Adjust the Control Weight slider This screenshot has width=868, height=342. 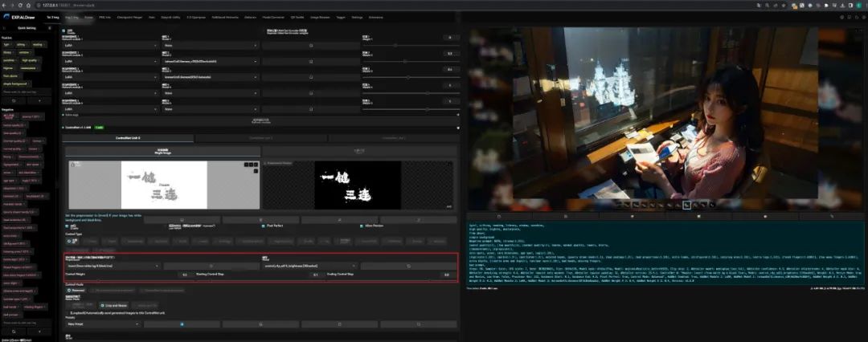[x=129, y=280]
